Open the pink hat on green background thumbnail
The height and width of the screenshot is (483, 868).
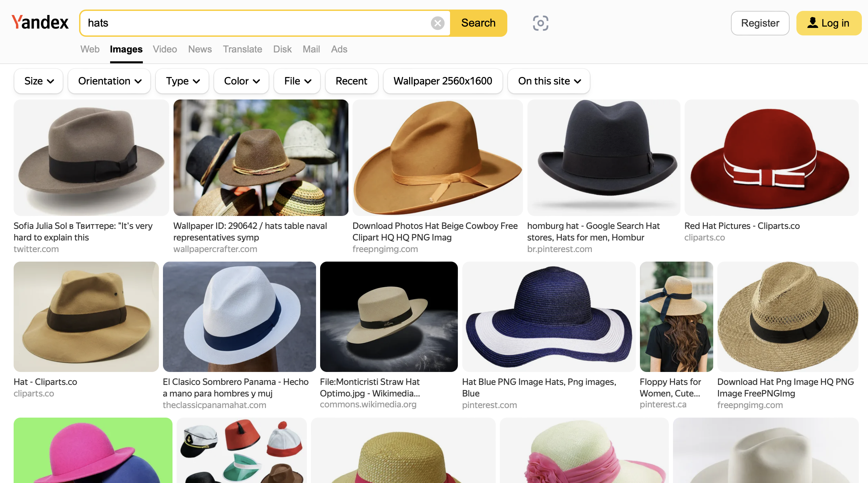(93, 450)
